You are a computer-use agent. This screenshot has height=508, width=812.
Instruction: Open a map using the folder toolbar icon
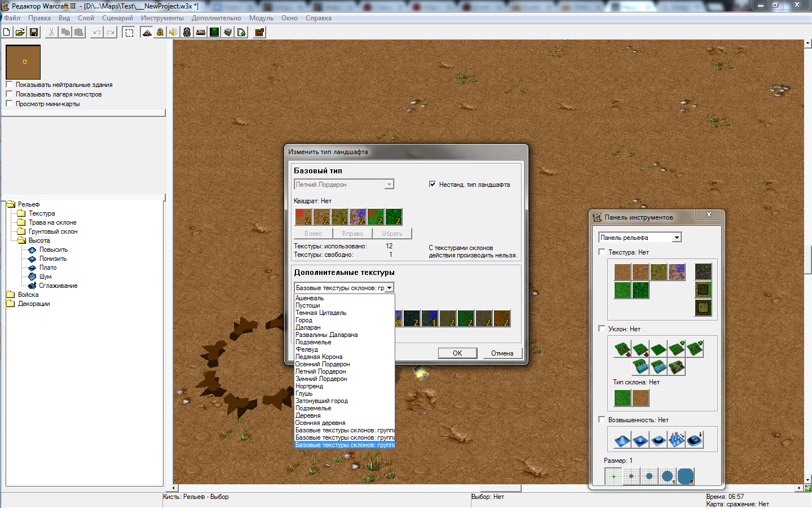(20, 32)
